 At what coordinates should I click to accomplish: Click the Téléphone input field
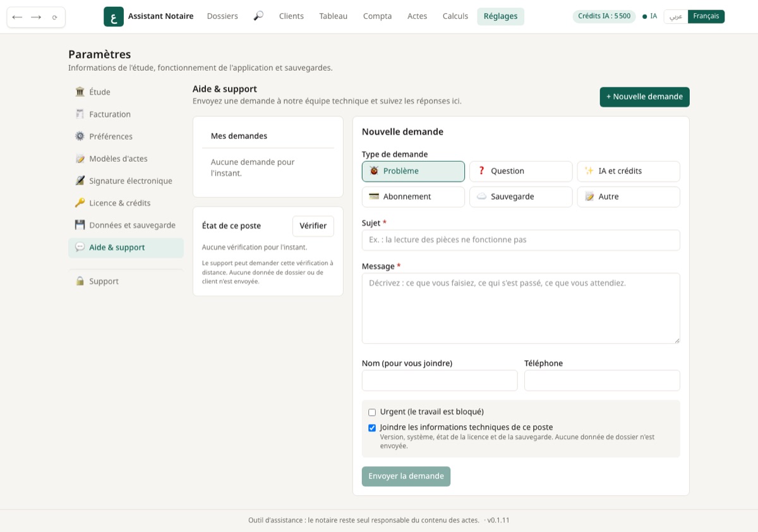click(x=602, y=380)
